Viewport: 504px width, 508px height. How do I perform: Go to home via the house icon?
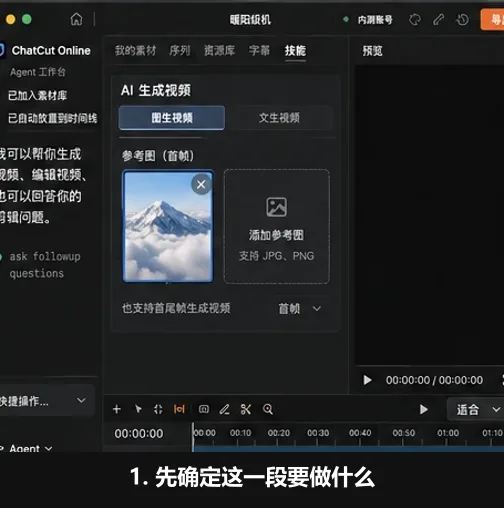(x=76, y=20)
